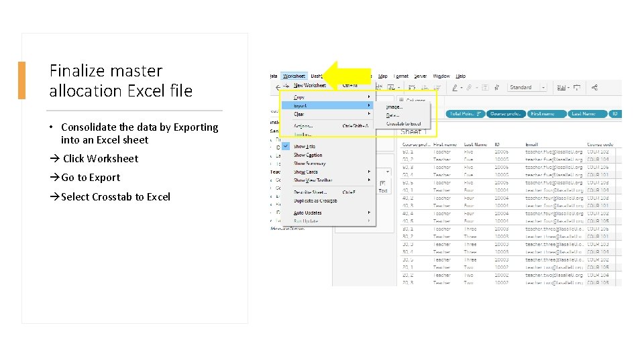Open the highlight pen dropdown arrow
Image resolution: width=644 pixels, height=362 pixels.
tap(462, 88)
